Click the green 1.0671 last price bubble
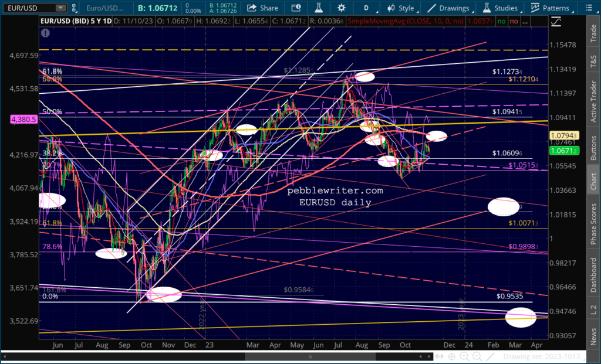601x364 pixels. coord(564,151)
